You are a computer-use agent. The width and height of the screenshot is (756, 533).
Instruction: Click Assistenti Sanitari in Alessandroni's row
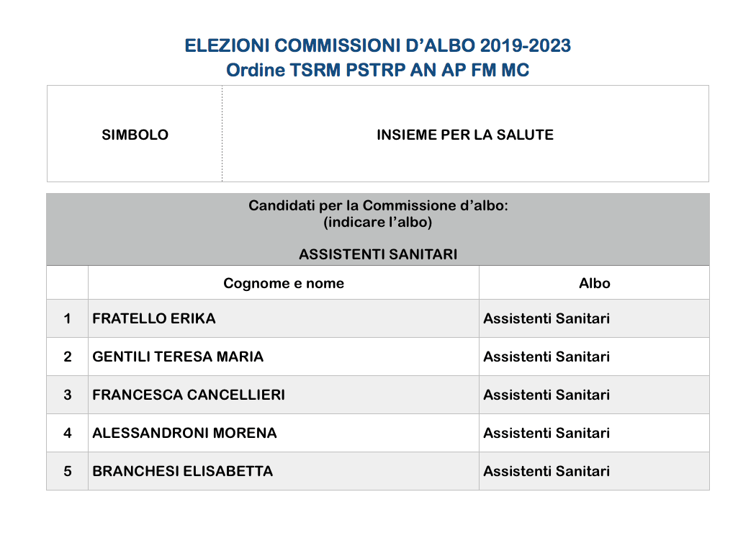(x=546, y=433)
